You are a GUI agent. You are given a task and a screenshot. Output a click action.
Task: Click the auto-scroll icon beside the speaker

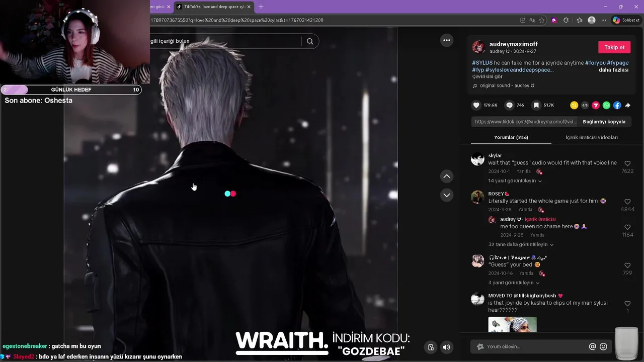[431, 347]
